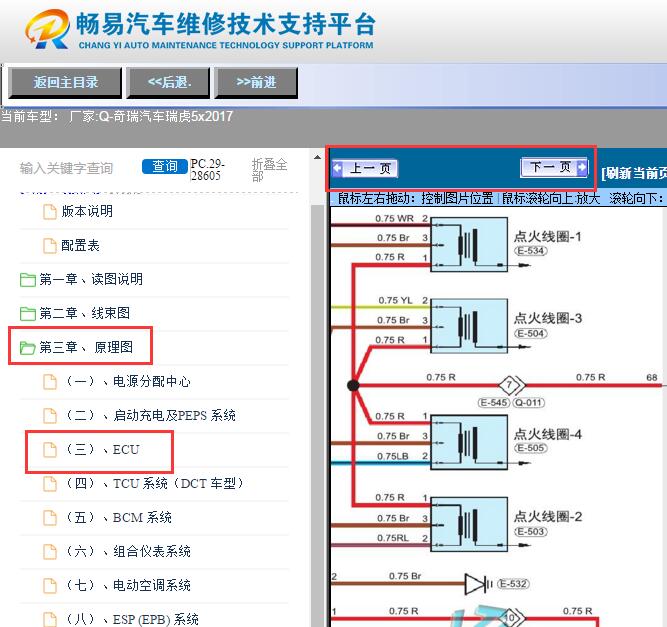667x627 pixels.
Task: Click 返回主目录 button
Action: tap(65, 82)
